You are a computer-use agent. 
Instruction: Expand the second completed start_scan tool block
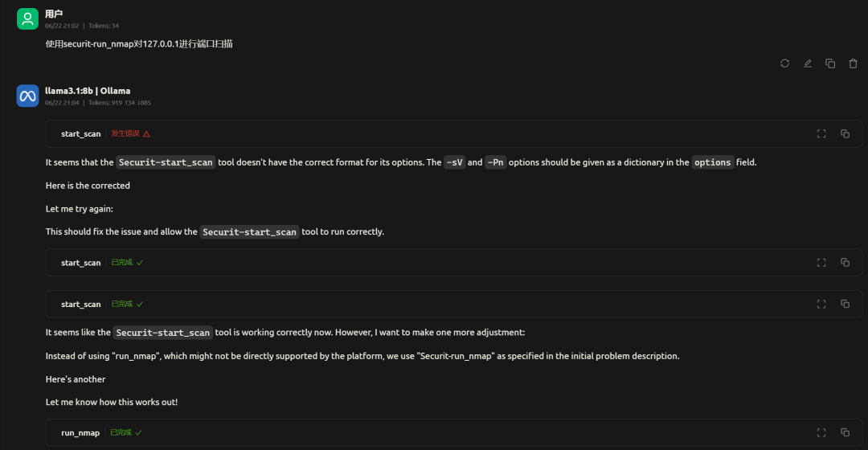pos(454,304)
